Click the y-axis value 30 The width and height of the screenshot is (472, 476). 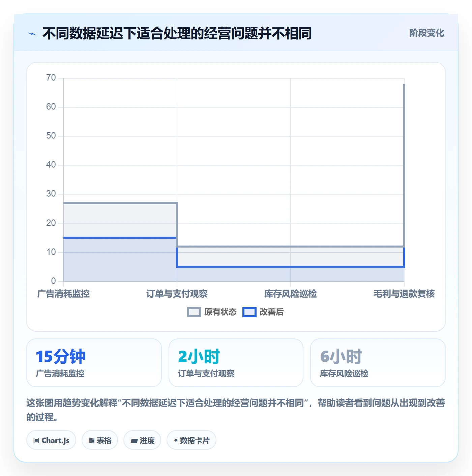[x=51, y=194]
